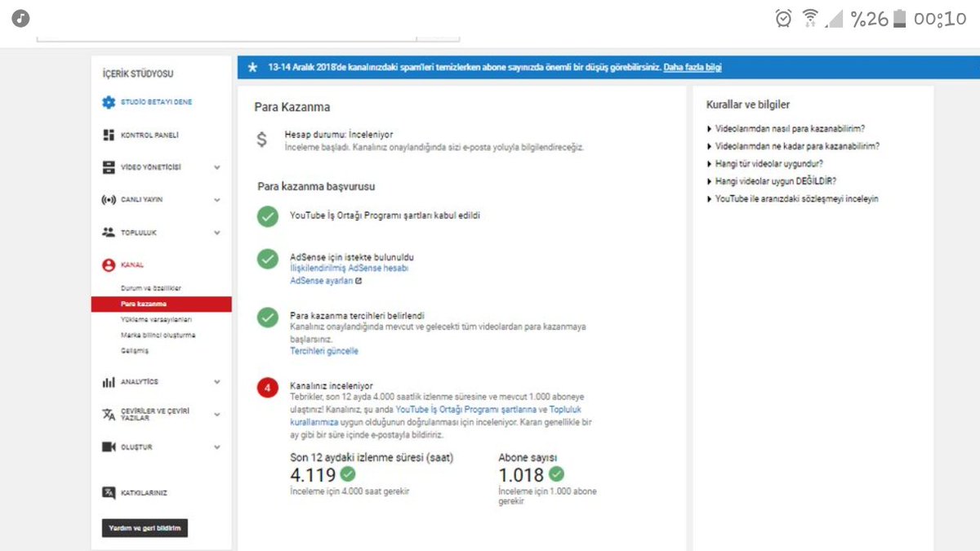Open Durum ve özellikler submenu item

click(151, 288)
